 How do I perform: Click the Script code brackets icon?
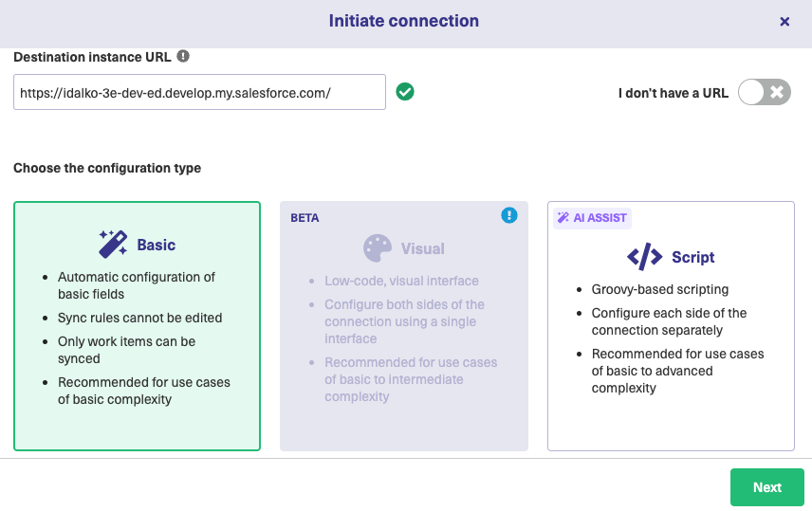tap(645, 257)
